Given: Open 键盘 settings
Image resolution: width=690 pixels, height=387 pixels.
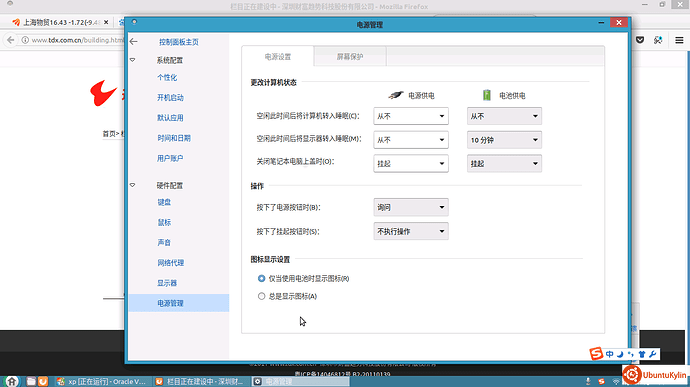Looking at the screenshot, I should tap(164, 202).
